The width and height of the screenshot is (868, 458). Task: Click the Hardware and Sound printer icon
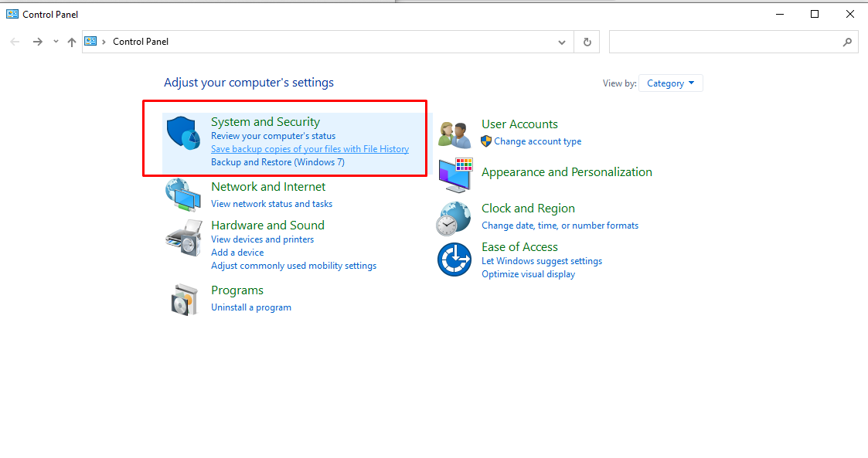[x=183, y=238]
